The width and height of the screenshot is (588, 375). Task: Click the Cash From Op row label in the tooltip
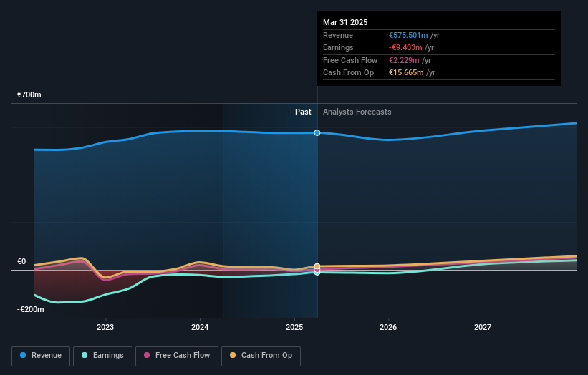coord(348,73)
